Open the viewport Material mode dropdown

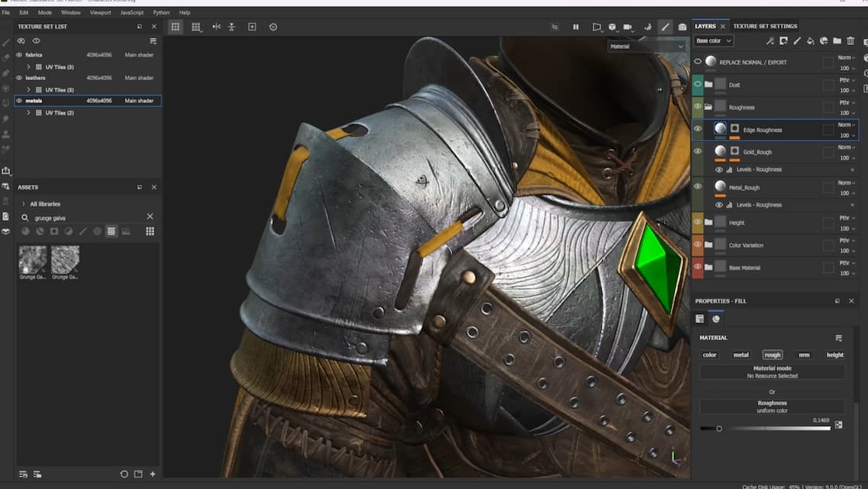coord(646,47)
